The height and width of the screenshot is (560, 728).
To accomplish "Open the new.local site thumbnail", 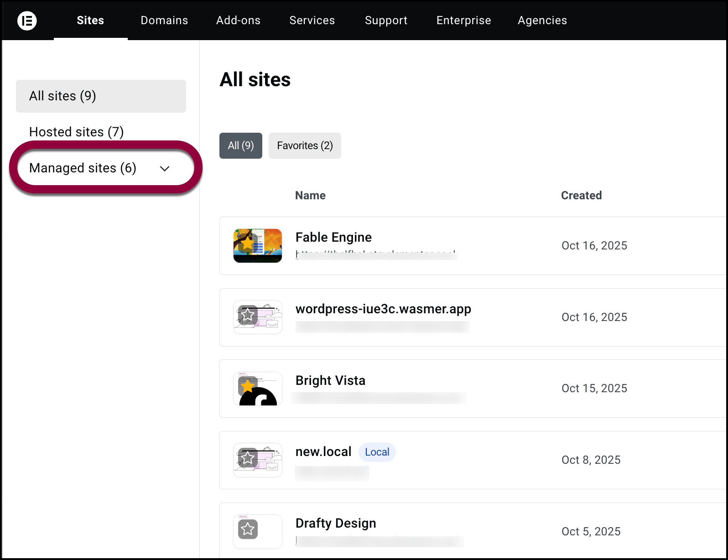I will pyautogui.click(x=258, y=460).
